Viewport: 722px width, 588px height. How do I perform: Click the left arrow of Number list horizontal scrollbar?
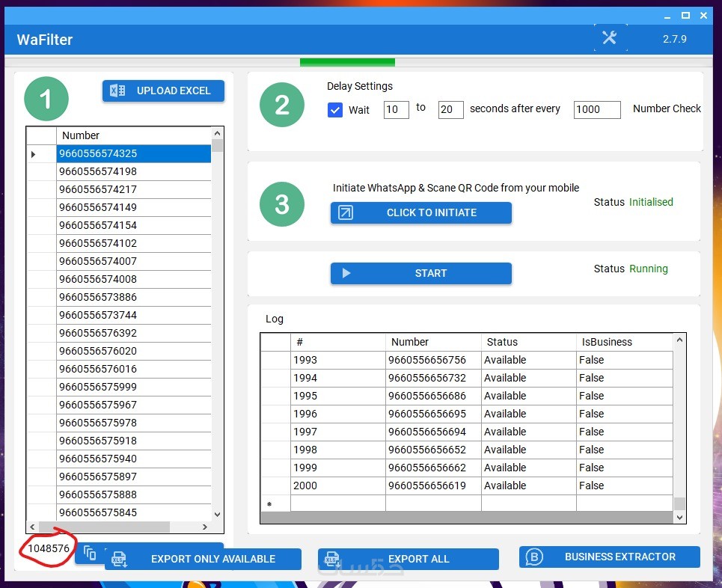(x=32, y=527)
